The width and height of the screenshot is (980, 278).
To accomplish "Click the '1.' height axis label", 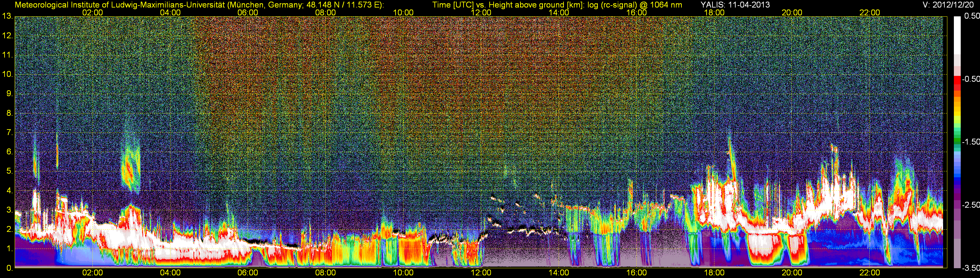I will pyautogui.click(x=9, y=249).
